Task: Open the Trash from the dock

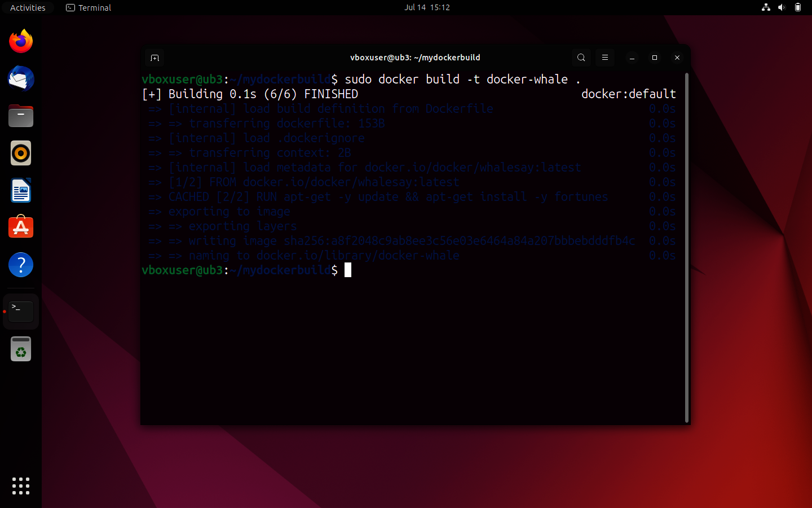Action: coord(20,349)
